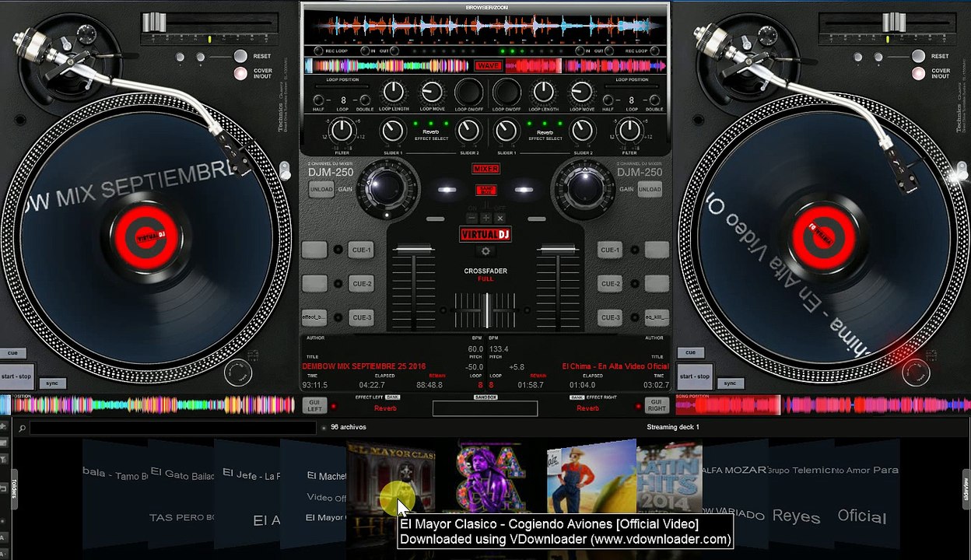971x560 pixels.
Task: Click the GUI RIGHT button
Action: (657, 405)
